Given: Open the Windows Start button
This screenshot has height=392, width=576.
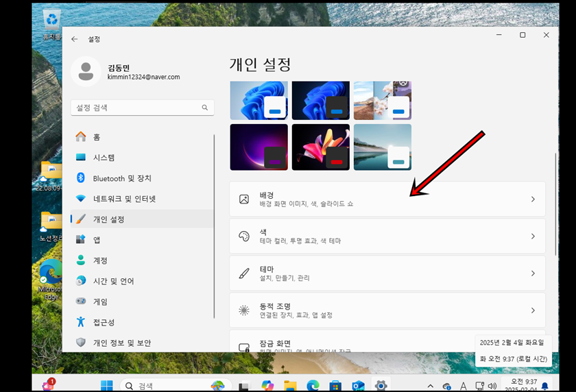Looking at the screenshot, I should (107, 385).
